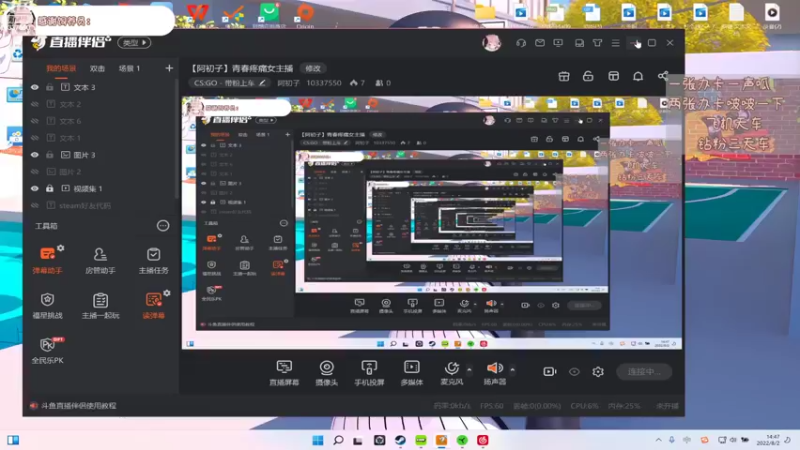800x450 pixels.
Task: Open 全民乐PK tool
Action: click(x=47, y=350)
